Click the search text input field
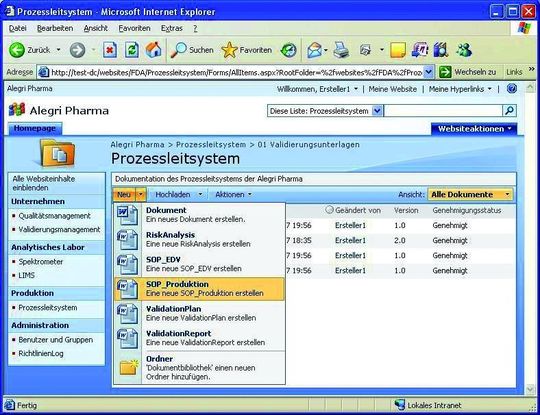540x415 pixels. (443, 111)
